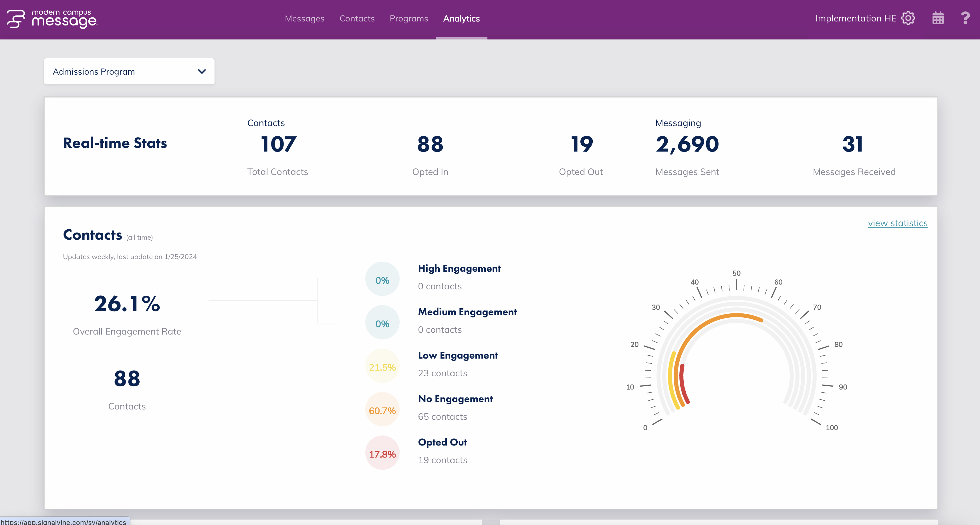This screenshot has height=525, width=980.
Task: Switch to the Contacts tab
Action: click(x=357, y=18)
